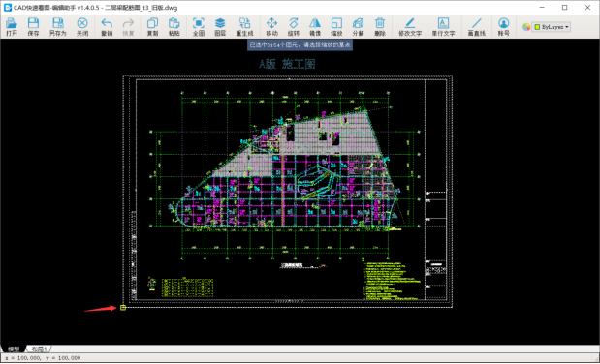Click the 打开 open file icon

(12, 27)
